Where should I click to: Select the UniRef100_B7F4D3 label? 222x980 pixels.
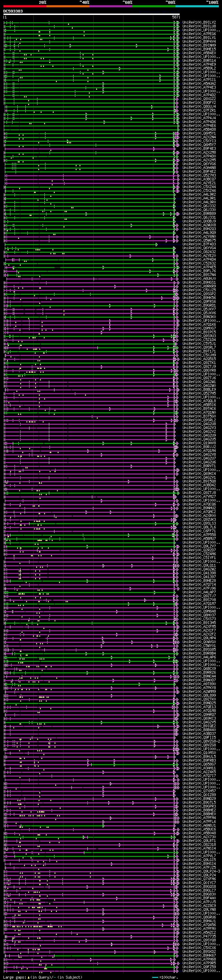pyautogui.click(x=199, y=244)
